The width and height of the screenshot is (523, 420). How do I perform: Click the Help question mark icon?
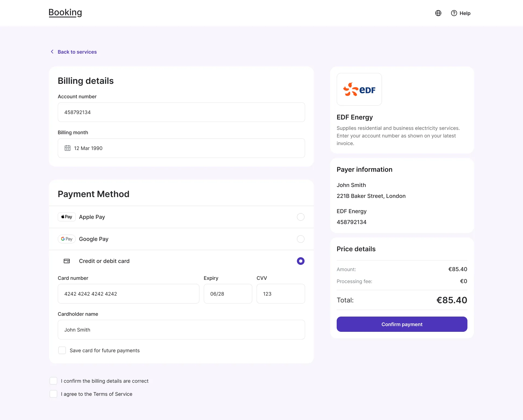click(x=454, y=13)
